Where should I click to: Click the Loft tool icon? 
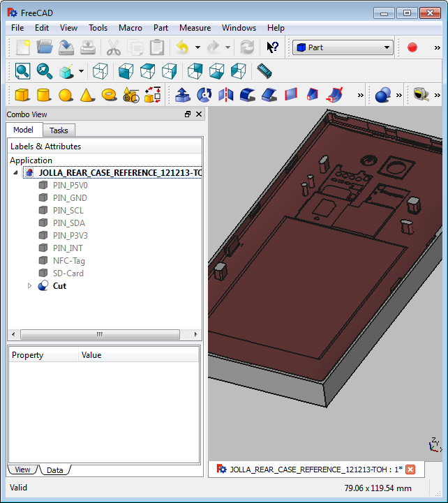[312, 95]
